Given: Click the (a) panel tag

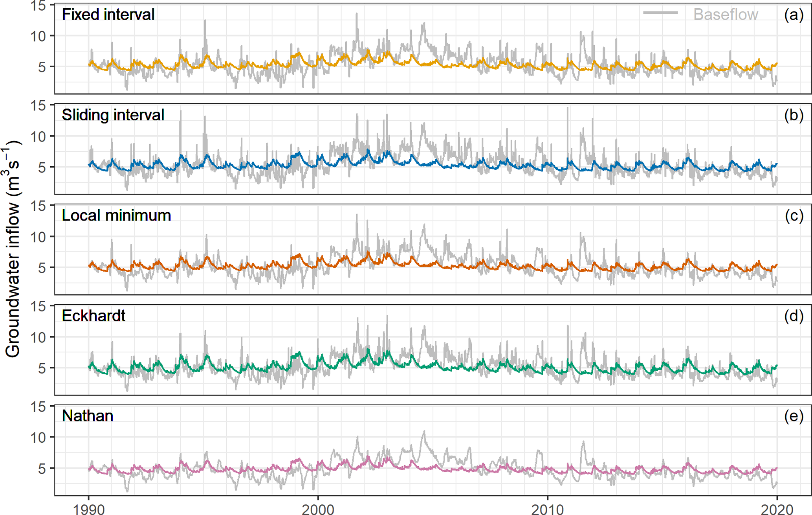Looking at the screenshot, I should [794, 15].
